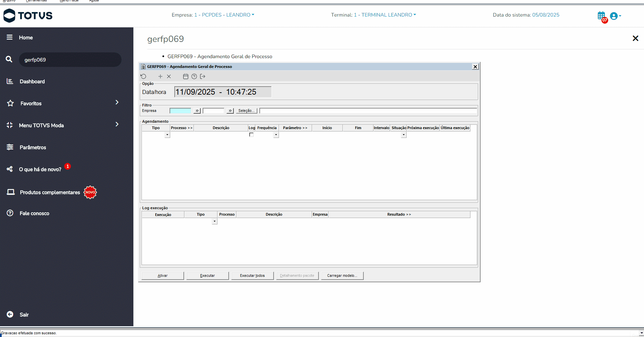Click the calendar icon in GERFP069 toolbar
The image size is (644, 337).
pyautogui.click(x=185, y=76)
